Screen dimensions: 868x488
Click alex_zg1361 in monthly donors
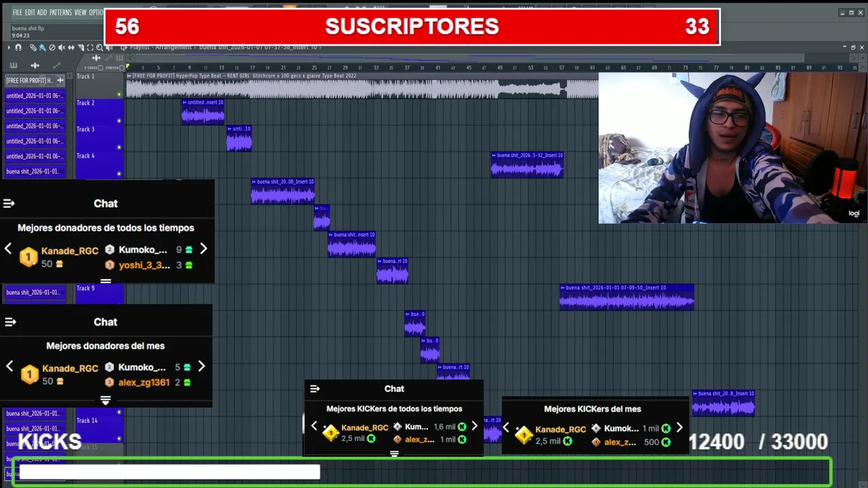pyautogui.click(x=144, y=382)
